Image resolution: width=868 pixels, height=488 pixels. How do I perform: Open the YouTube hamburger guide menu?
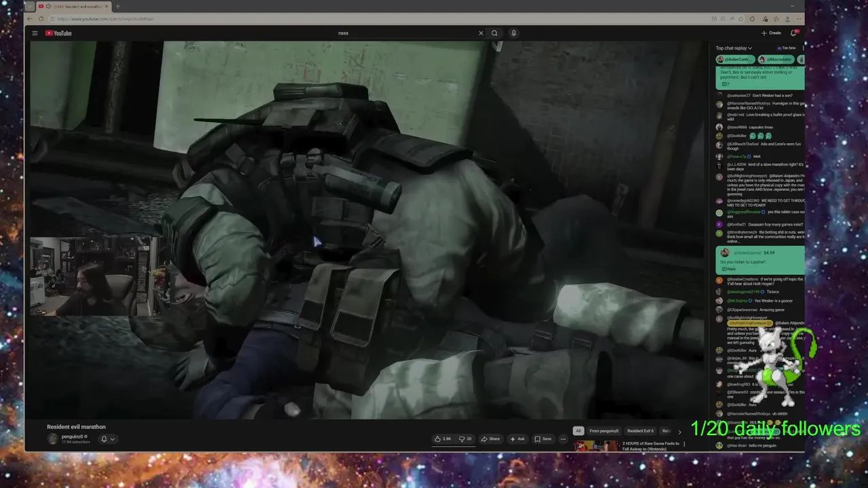(35, 33)
